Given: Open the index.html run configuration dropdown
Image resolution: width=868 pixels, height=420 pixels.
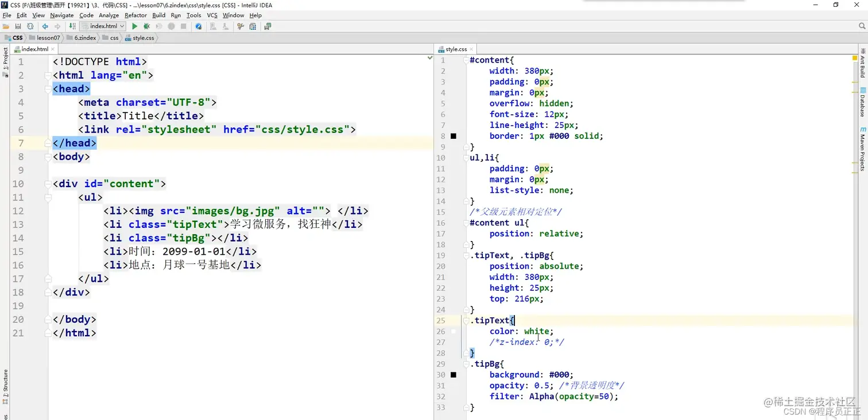Looking at the screenshot, I should coord(103,26).
